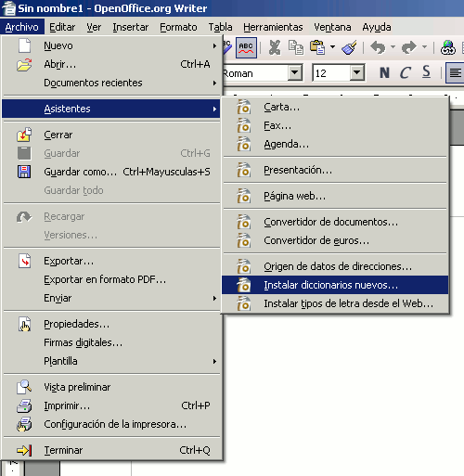This screenshot has height=476, width=464.
Task: Open the Paste options dropdown arrow
Action: point(332,47)
